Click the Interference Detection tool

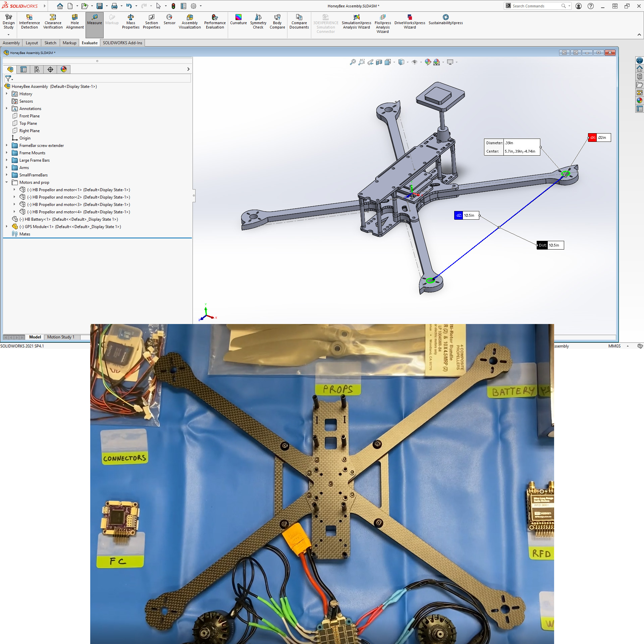pos(29,21)
